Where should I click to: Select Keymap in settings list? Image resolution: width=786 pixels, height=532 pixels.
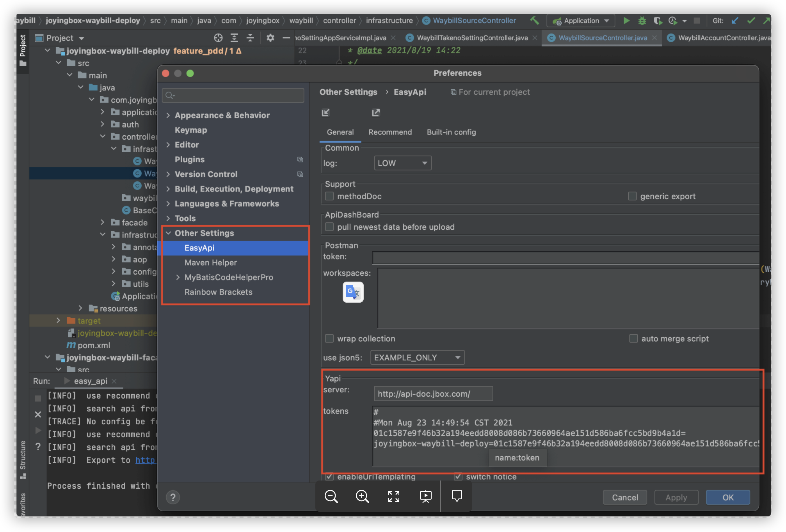(191, 130)
